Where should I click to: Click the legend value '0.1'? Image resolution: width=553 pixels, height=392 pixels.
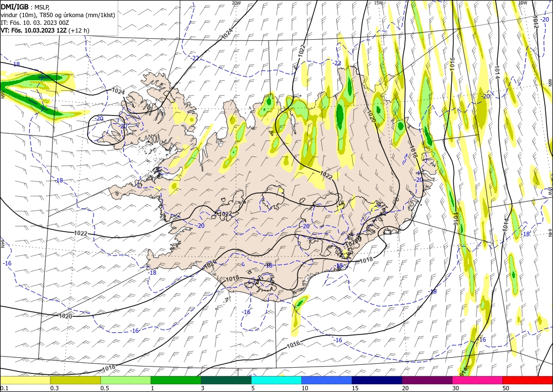[x=4, y=388]
